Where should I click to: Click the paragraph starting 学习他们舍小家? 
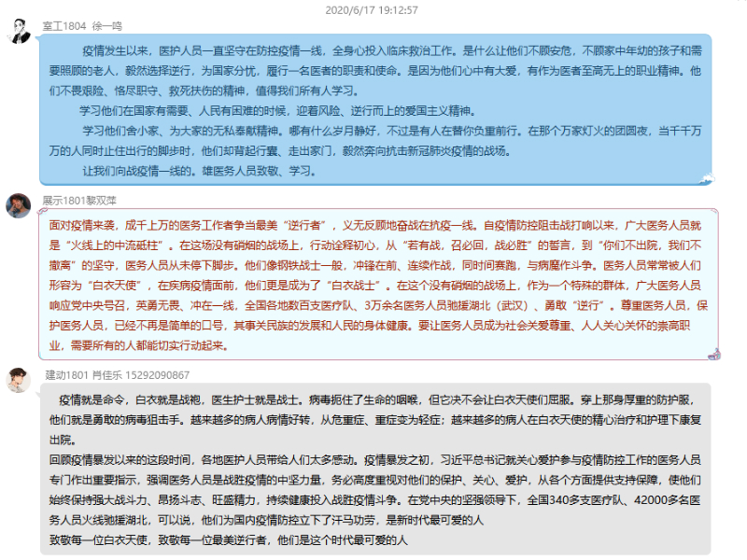[x=373, y=138]
